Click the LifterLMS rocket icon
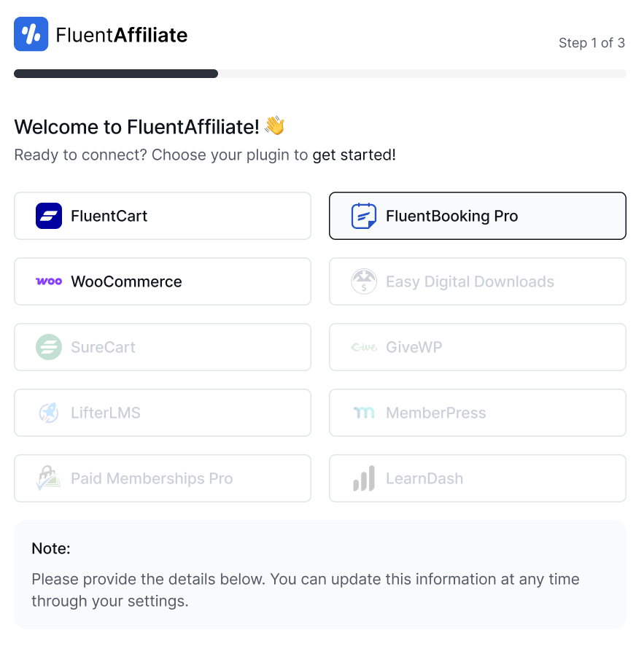Image resolution: width=644 pixels, height=646 pixels. [x=49, y=413]
